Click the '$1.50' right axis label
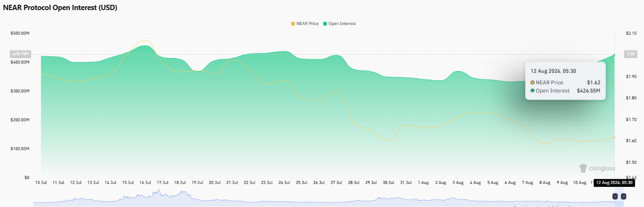 [x=631, y=162]
